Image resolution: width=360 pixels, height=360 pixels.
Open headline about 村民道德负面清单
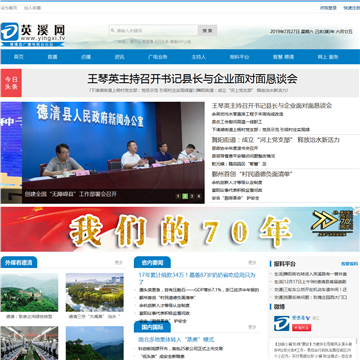coord(252,174)
